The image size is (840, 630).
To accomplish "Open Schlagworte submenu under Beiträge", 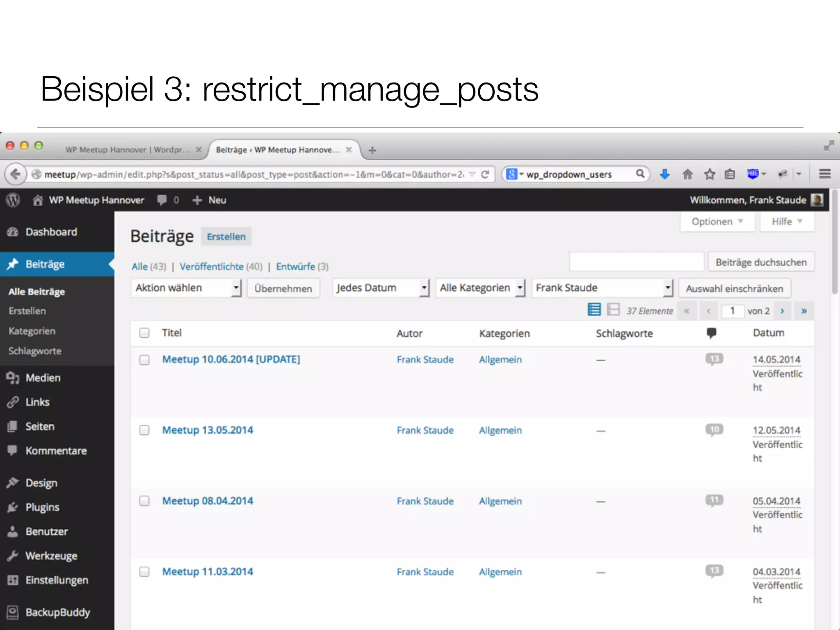I will (x=35, y=351).
